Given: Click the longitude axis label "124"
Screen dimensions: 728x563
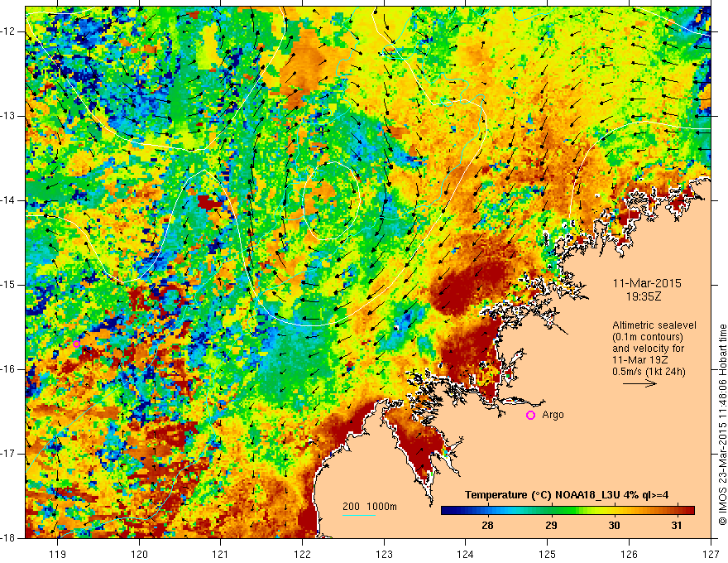Looking at the screenshot, I should [466, 554].
